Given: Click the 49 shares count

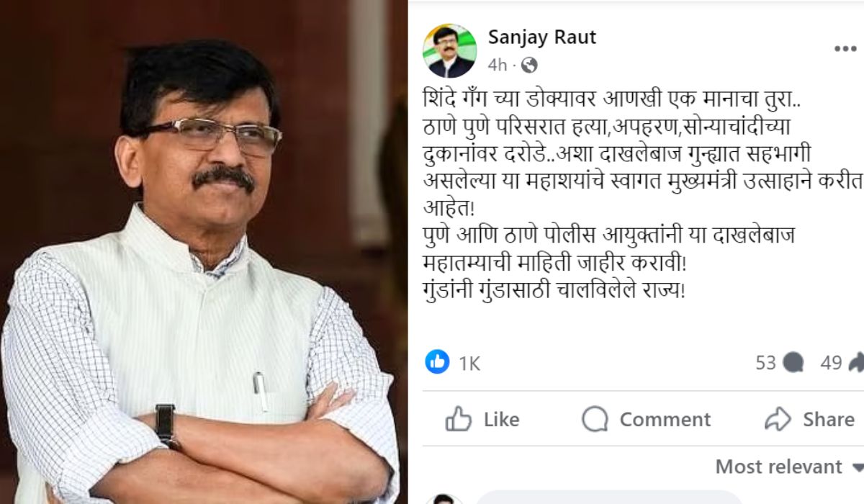Looking at the screenshot, I should 831,363.
